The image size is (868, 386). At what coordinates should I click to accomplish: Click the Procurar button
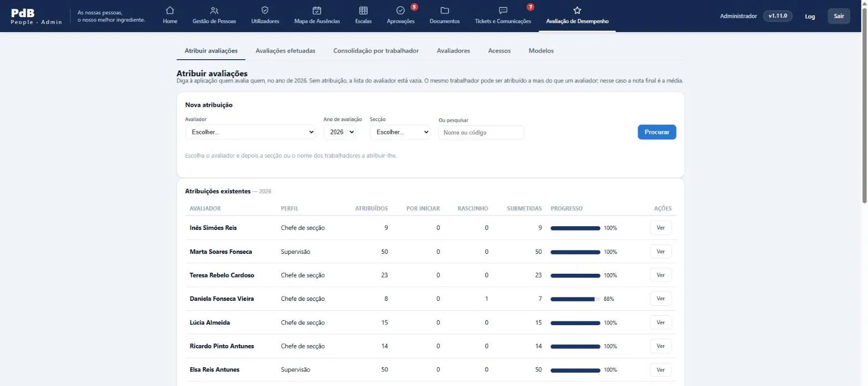(657, 132)
